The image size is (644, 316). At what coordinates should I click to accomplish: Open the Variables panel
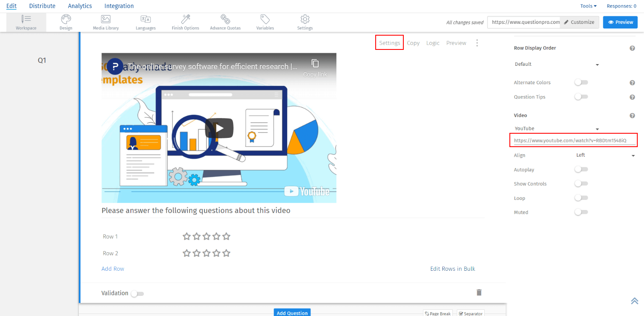(x=265, y=22)
